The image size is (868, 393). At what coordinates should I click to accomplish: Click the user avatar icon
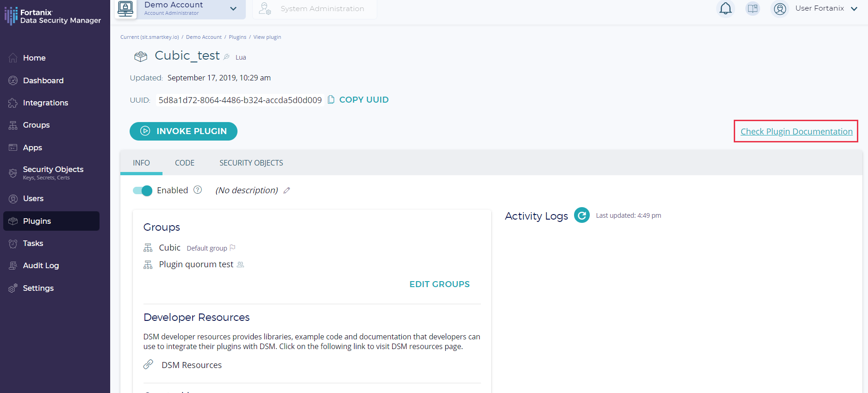point(780,9)
